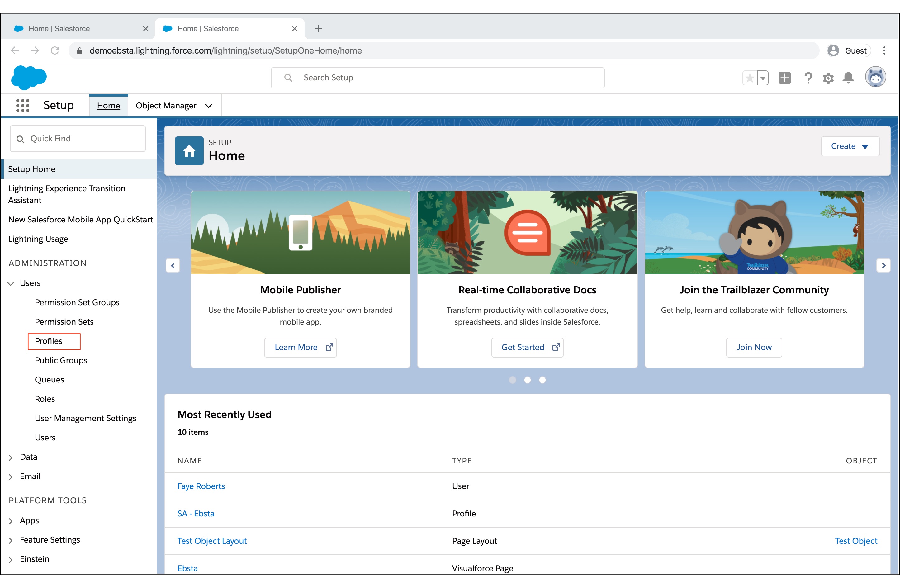Go forward in browser history
This screenshot has width=900, height=588.
click(x=35, y=51)
